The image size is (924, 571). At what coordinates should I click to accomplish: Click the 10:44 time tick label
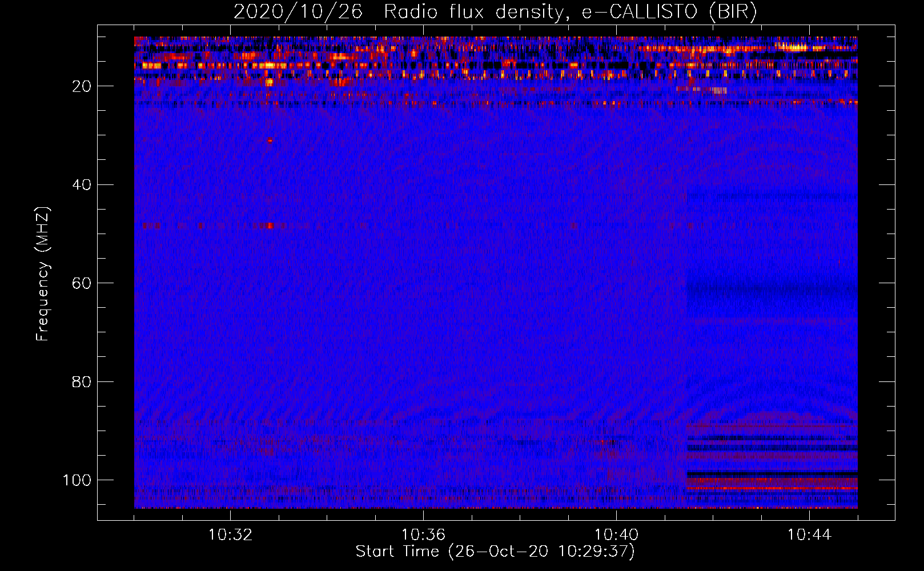pyautogui.click(x=809, y=535)
